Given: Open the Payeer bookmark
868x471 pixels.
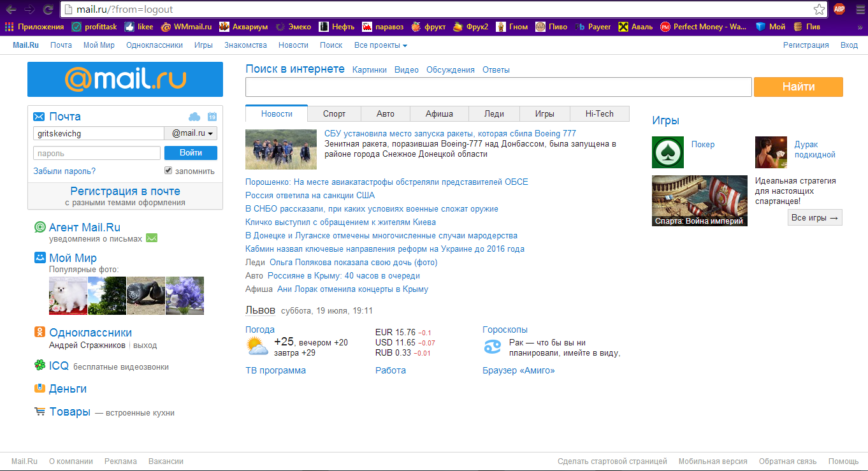Looking at the screenshot, I should point(593,27).
